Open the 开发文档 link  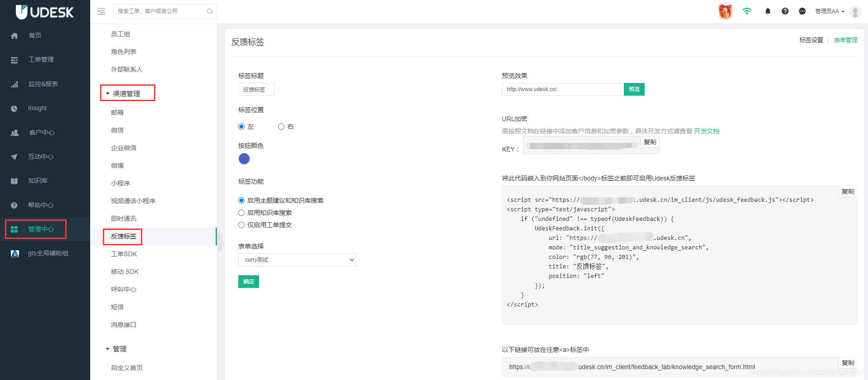707,131
